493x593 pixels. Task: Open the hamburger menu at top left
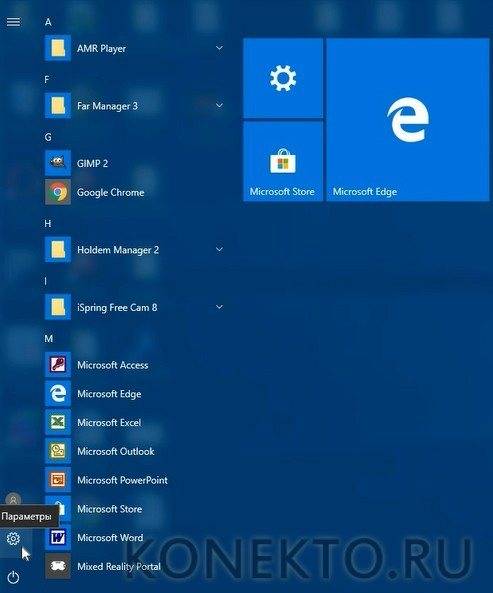(13, 22)
